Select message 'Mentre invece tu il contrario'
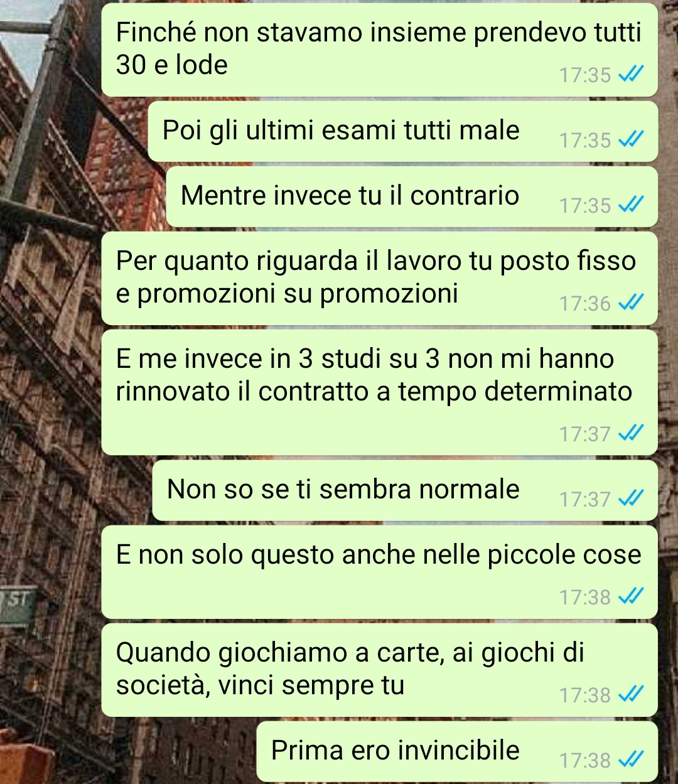 pyautogui.click(x=412, y=196)
